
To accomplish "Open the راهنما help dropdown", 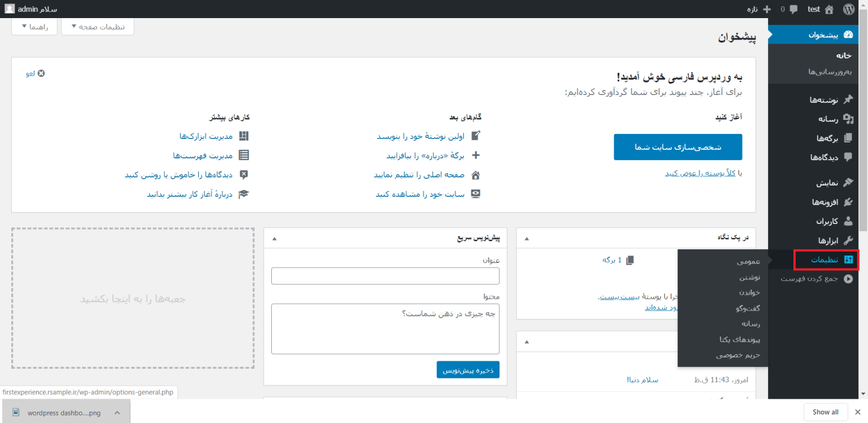I will tap(34, 27).
